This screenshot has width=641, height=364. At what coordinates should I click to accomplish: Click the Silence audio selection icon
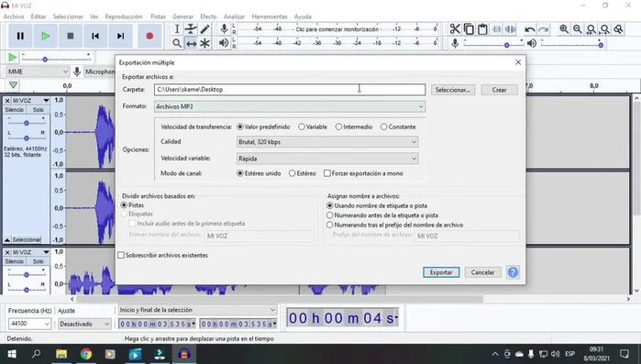[x=510, y=29]
